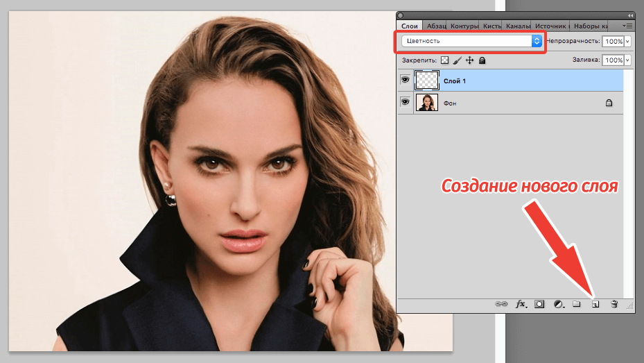Add a new adjustment layer
Screen dimensions: 644x363
click(558, 304)
